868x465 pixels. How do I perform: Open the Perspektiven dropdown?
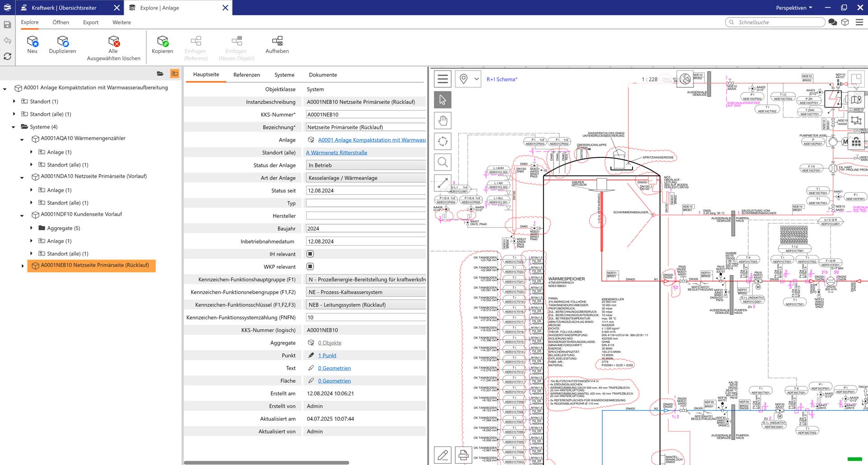click(794, 8)
